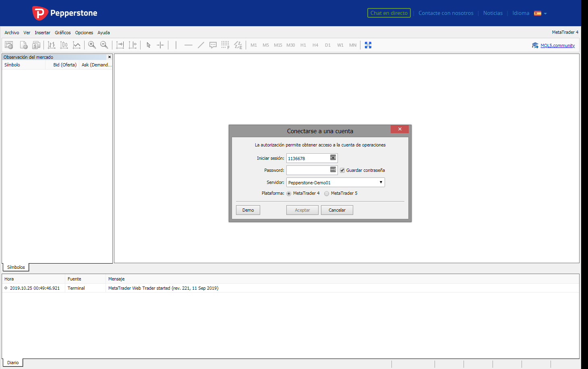588x369 pixels.
Task: Open the Servidor dropdown
Action: coord(335,182)
